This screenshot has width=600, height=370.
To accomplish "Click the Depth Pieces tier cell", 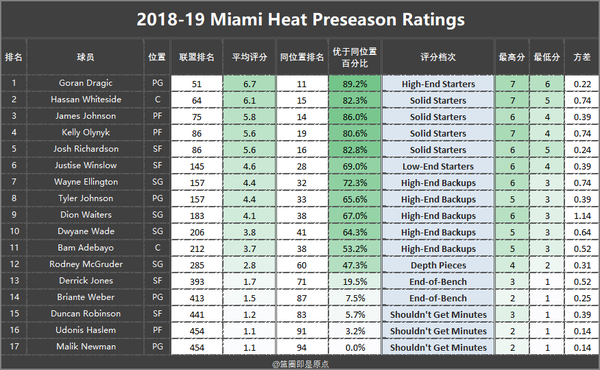I will coord(438,265).
